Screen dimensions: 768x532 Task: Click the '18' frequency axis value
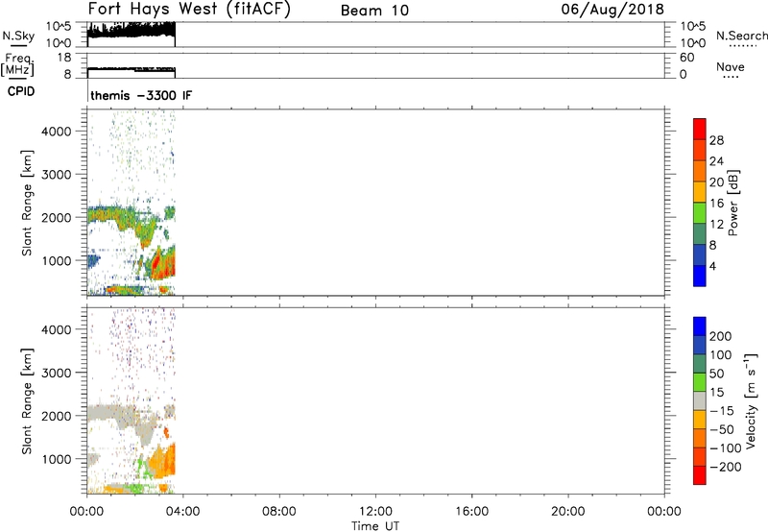65,58
